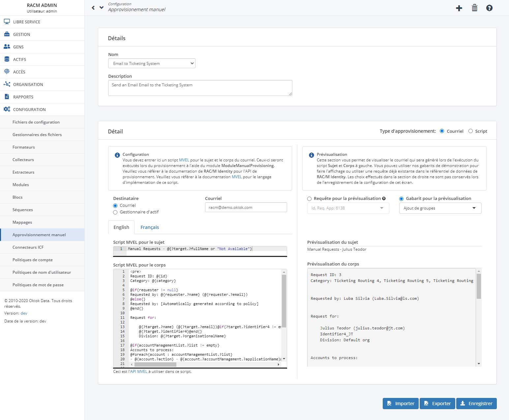This screenshot has width=509, height=420.
Task: Click the Exporter button's file icon
Action: point(426,404)
